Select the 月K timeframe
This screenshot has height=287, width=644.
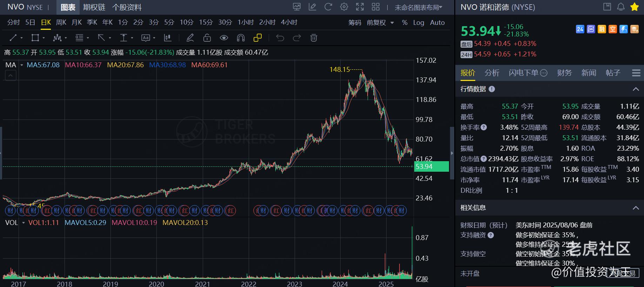click(76, 22)
